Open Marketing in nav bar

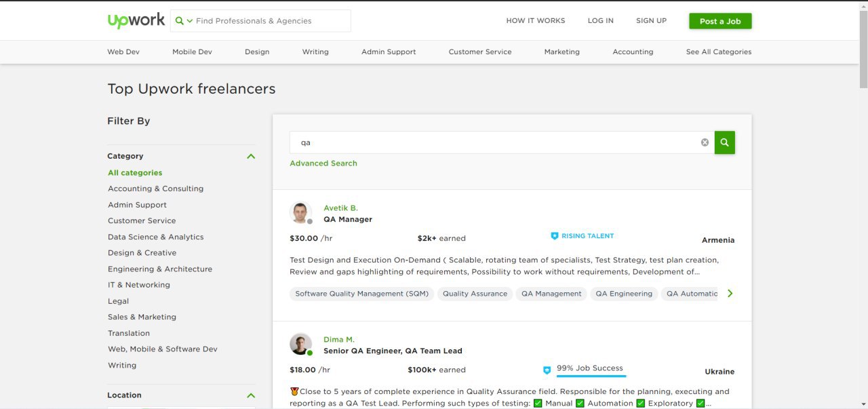561,52
